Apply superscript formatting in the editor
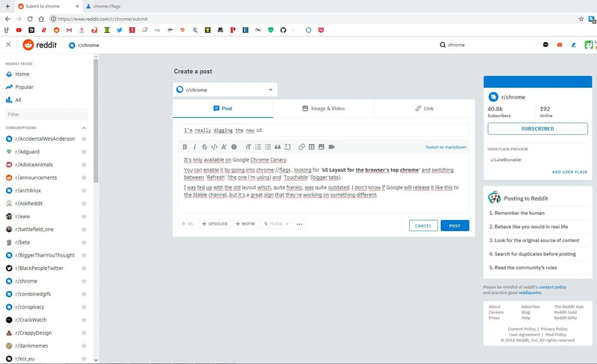 click(x=224, y=147)
